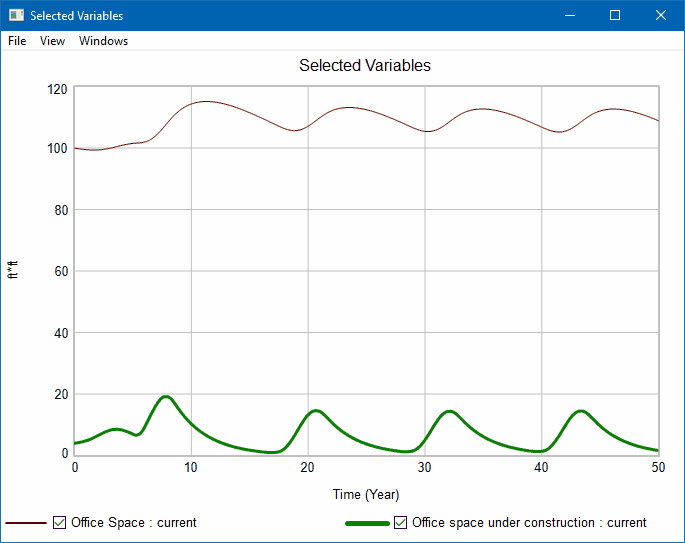Screen dimensions: 685x543
Task: Click the 120 tick on the y-axis
Action: tap(56, 89)
